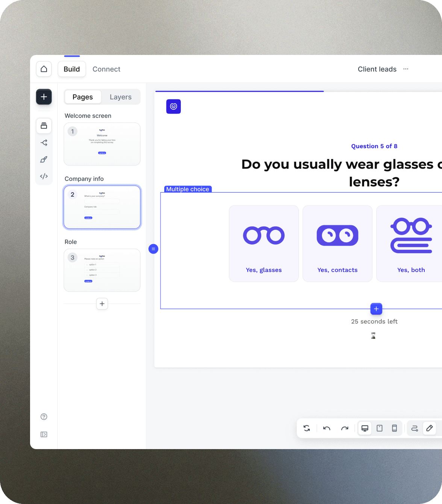Click the home icon button

(44, 69)
